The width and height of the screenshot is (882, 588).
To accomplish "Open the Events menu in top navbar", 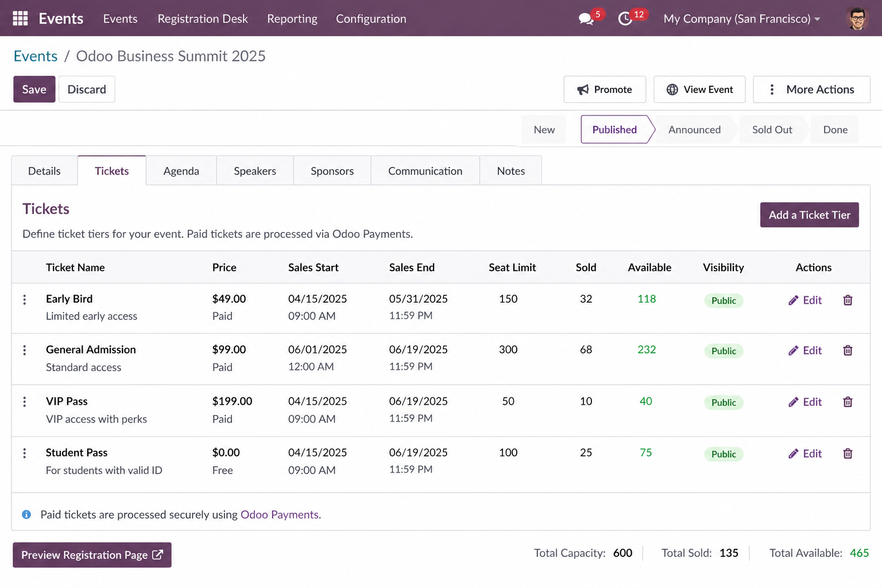I will 120,19.
